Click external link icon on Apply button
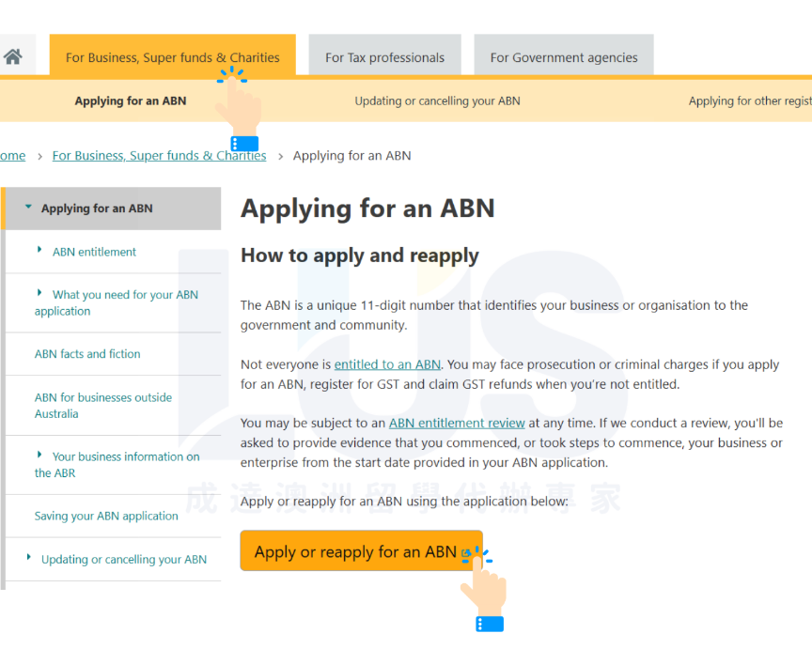The height and width of the screenshot is (649, 812). (466, 553)
